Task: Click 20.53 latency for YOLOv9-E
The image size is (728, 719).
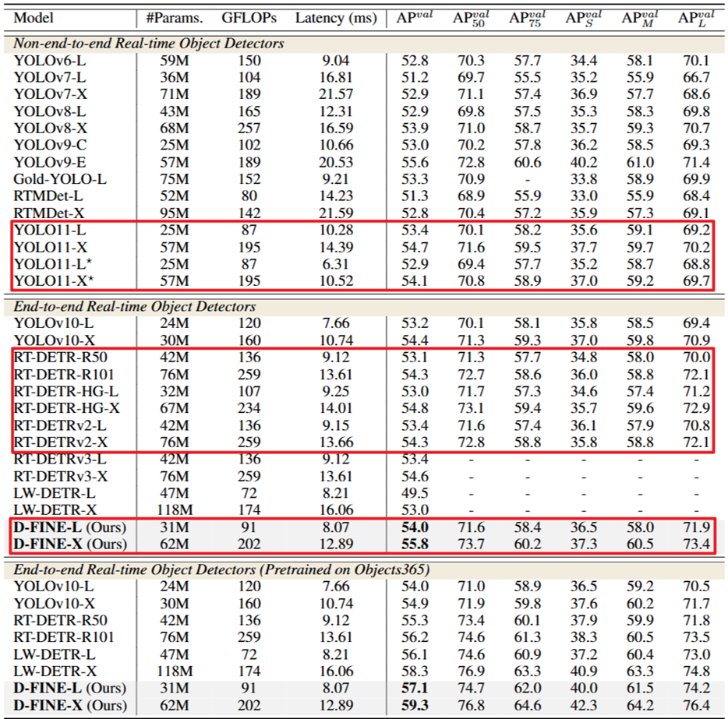Action: (x=336, y=162)
